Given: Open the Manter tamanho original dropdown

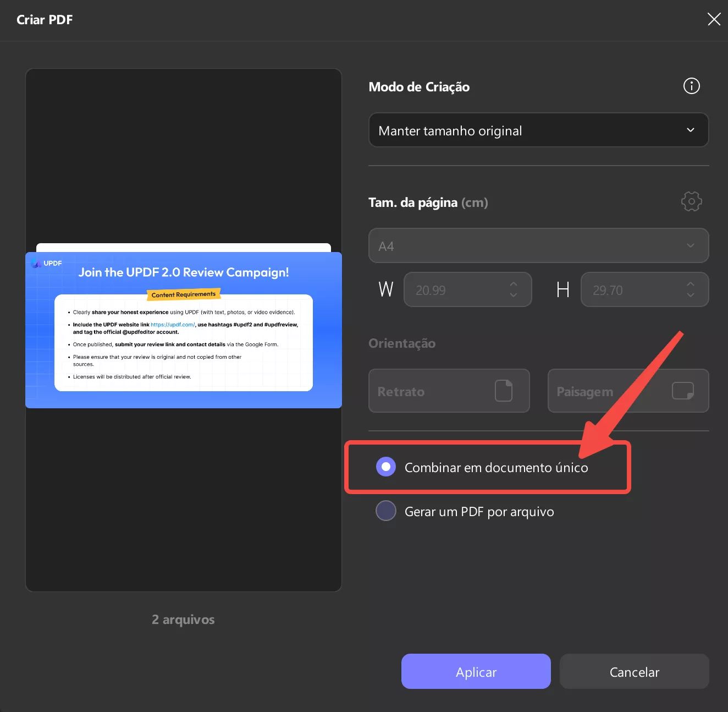Looking at the screenshot, I should click(538, 130).
